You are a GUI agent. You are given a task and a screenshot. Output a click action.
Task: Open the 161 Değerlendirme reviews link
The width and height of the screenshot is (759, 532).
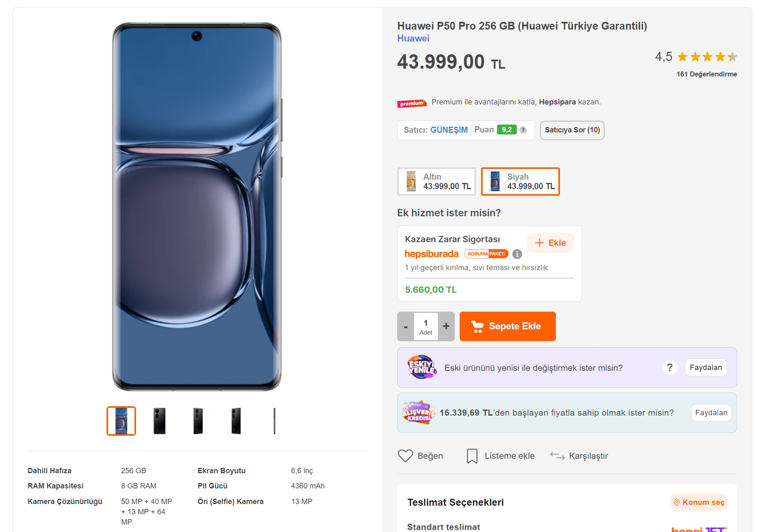706,74
